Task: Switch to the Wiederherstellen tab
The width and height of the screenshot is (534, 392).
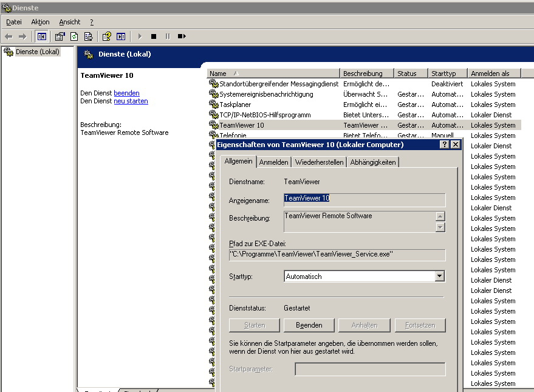Action: pyautogui.click(x=319, y=162)
